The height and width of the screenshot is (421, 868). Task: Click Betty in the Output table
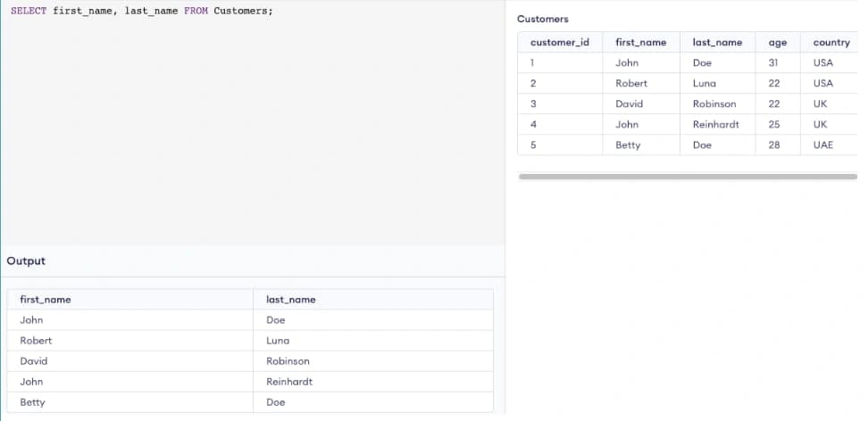pos(32,402)
